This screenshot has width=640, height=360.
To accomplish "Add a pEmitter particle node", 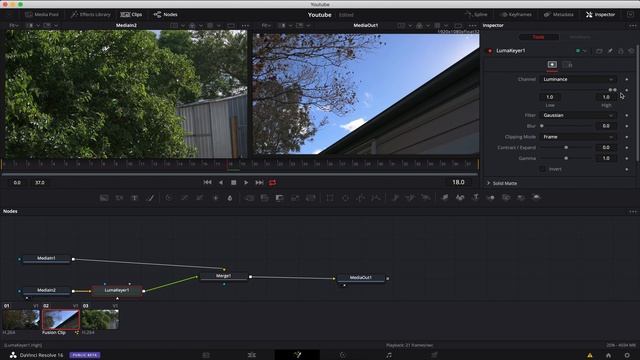I will (x=395, y=198).
